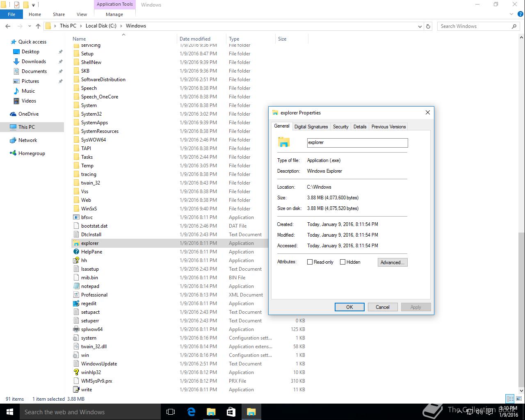Close the explorer Properties dialog

(x=427, y=112)
